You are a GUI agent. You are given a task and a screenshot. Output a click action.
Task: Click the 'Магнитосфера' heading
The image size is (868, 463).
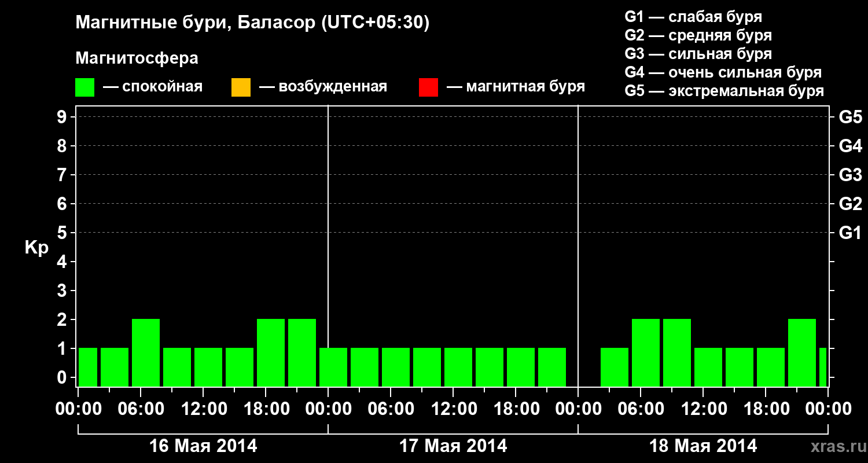[x=137, y=58]
